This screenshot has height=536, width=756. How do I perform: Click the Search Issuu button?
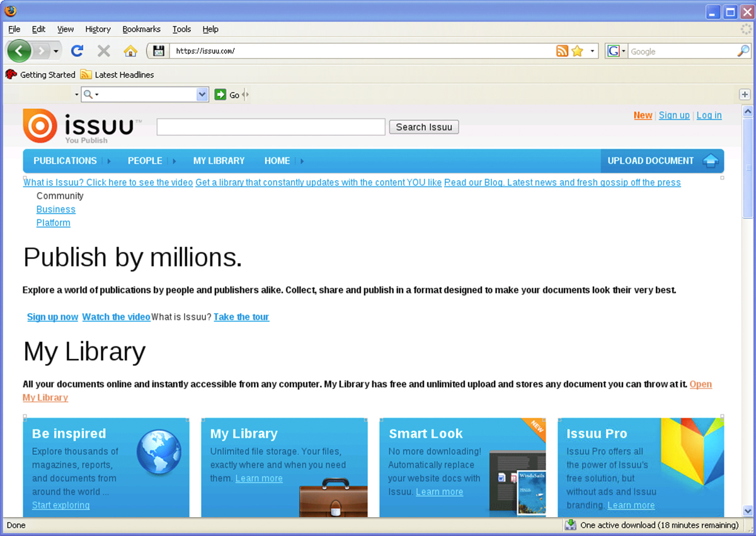(424, 127)
